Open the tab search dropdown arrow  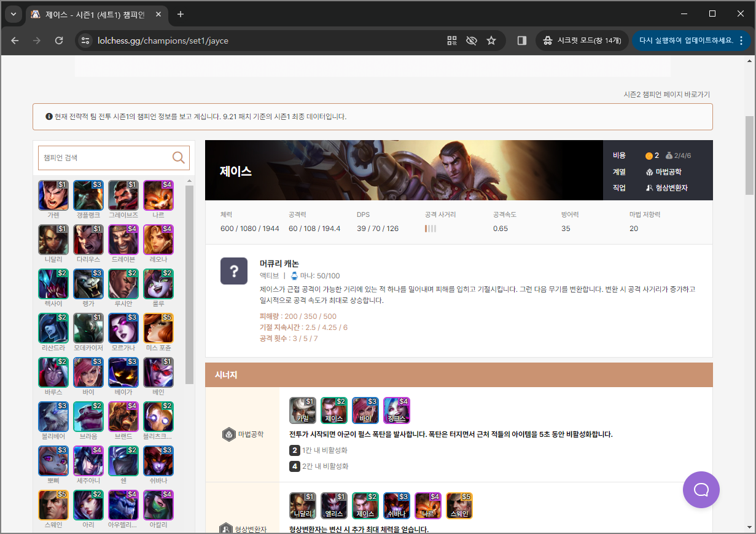coord(13,14)
